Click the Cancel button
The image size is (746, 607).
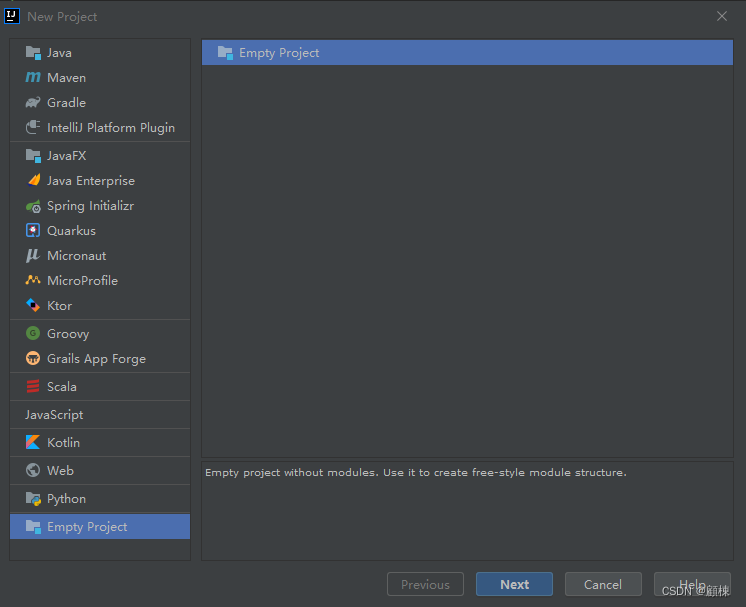pyautogui.click(x=603, y=584)
